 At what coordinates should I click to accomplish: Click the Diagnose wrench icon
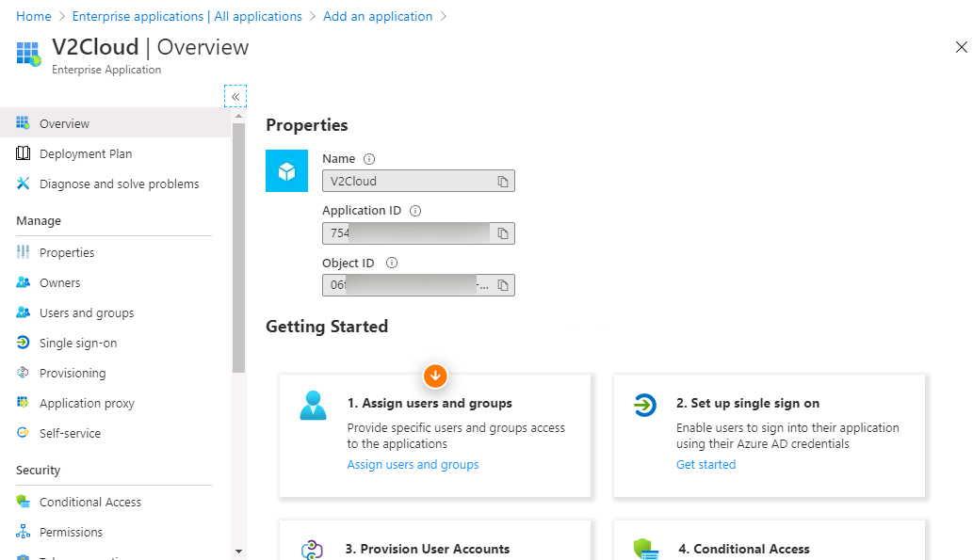[x=23, y=183]
